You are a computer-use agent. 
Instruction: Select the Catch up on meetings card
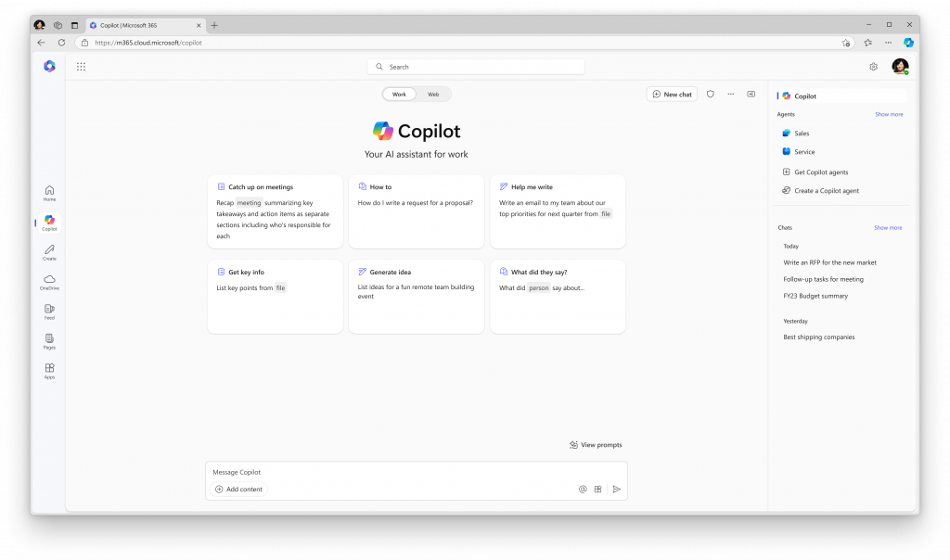275,212
